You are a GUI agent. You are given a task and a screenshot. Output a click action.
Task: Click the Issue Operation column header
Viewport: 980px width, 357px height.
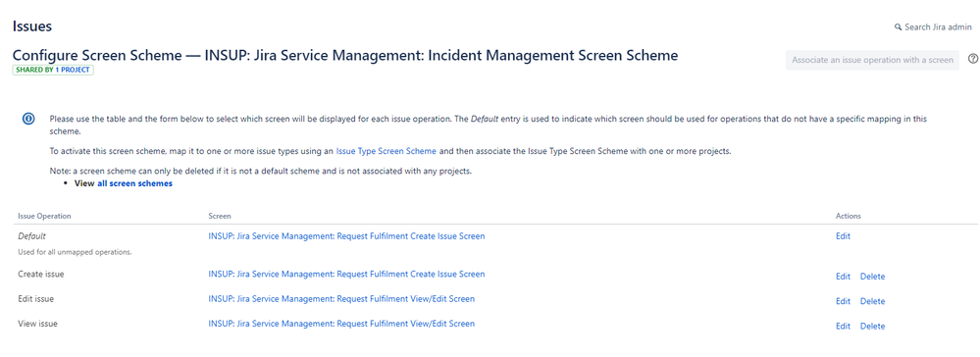[44, 217]
